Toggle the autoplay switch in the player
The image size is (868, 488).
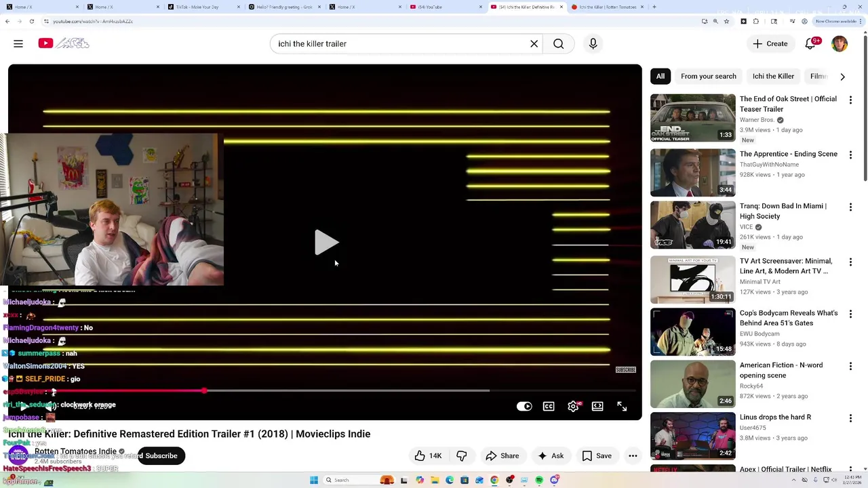click(524, 406)
